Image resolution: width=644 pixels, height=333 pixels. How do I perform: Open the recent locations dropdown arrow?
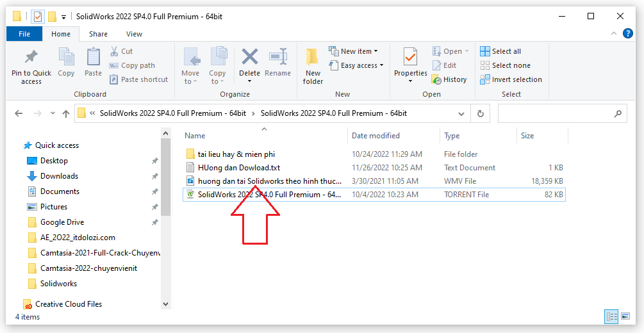(53, 114)
